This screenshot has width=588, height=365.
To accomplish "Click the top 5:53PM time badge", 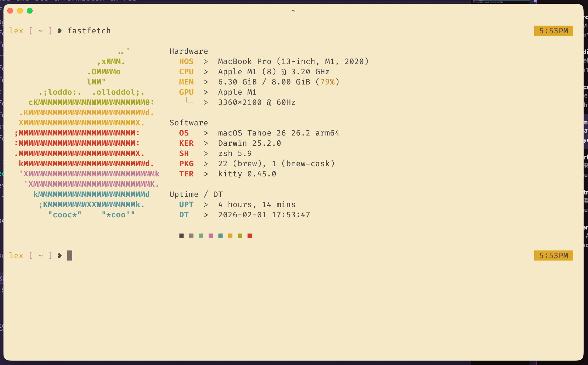I will (553, 31).
